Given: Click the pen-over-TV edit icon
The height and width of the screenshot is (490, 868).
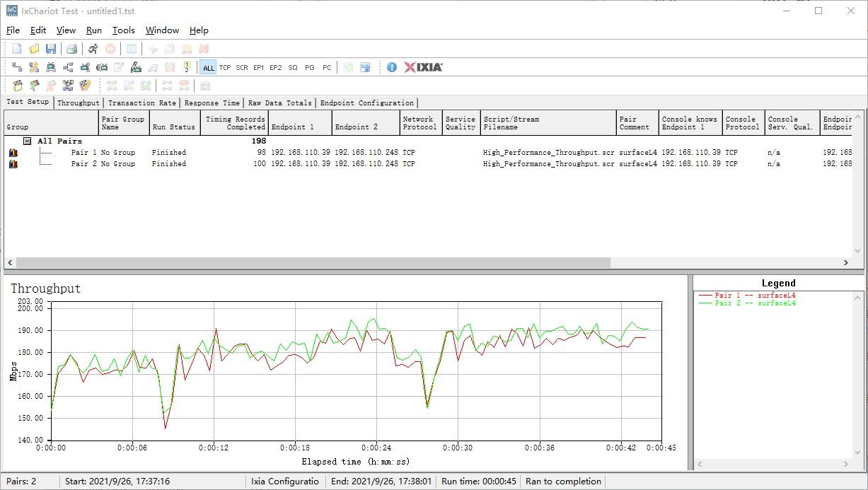Looking at the screenshot, I should click(x=136, y=67).
